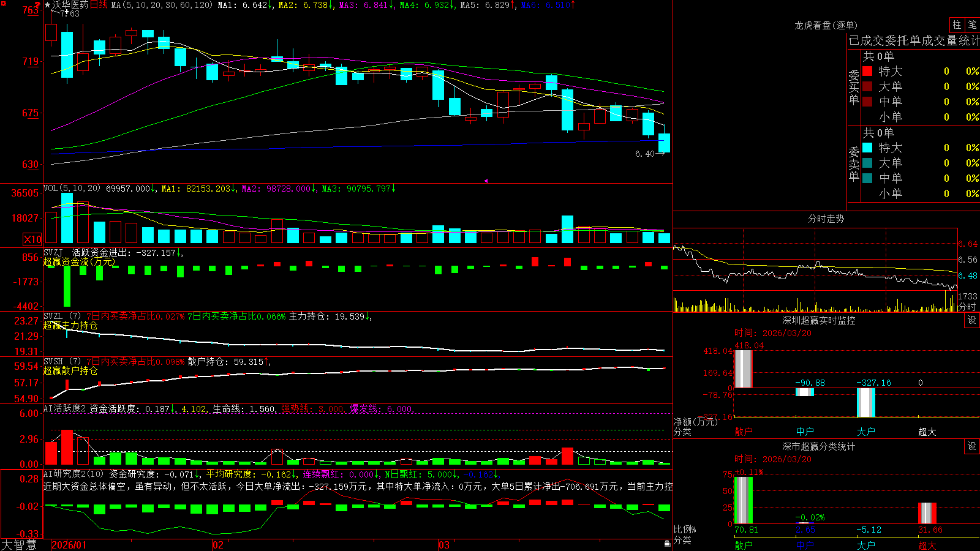Click the 深市超赢分类统计 panel title

[x=818, y=446]
